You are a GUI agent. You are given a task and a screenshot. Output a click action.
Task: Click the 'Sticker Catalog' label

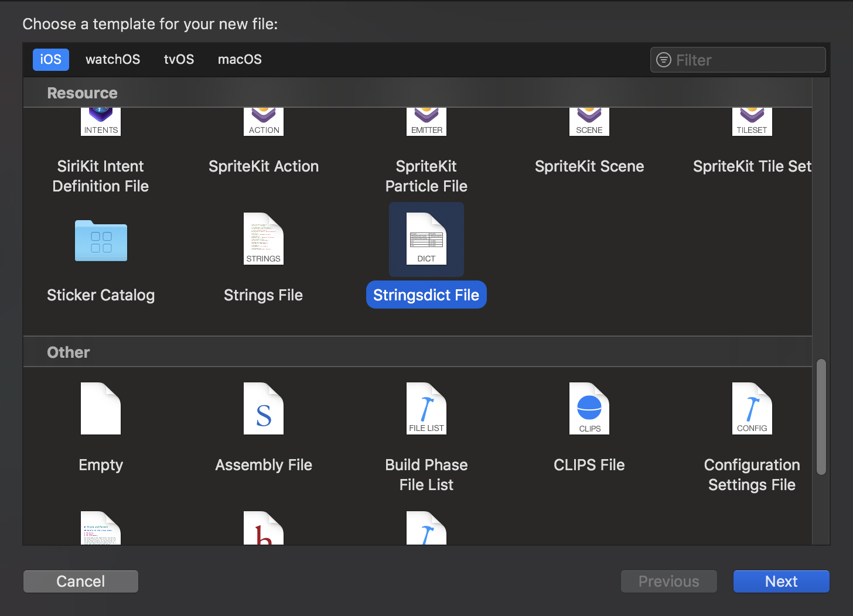(x=101, y=295)
